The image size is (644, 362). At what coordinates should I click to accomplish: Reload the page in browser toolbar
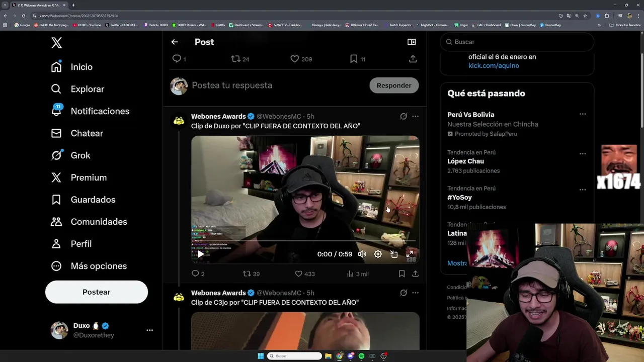click(x=23, y=16)
